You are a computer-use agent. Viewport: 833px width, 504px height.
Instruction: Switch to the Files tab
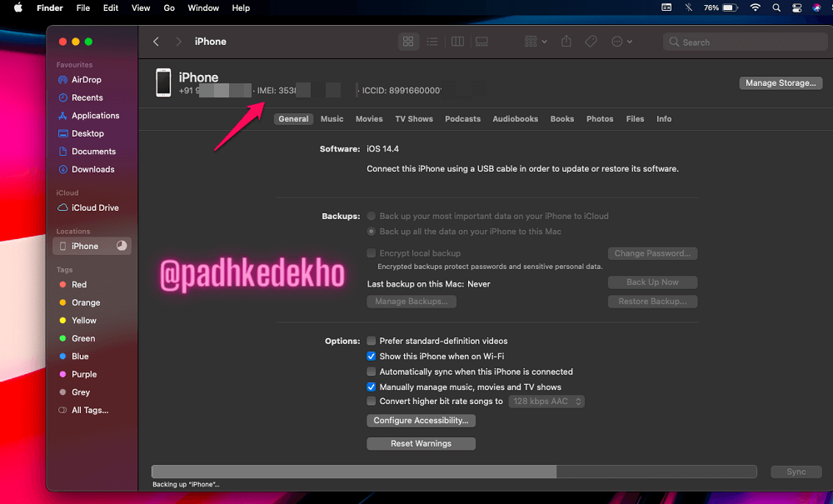[635, 119]
